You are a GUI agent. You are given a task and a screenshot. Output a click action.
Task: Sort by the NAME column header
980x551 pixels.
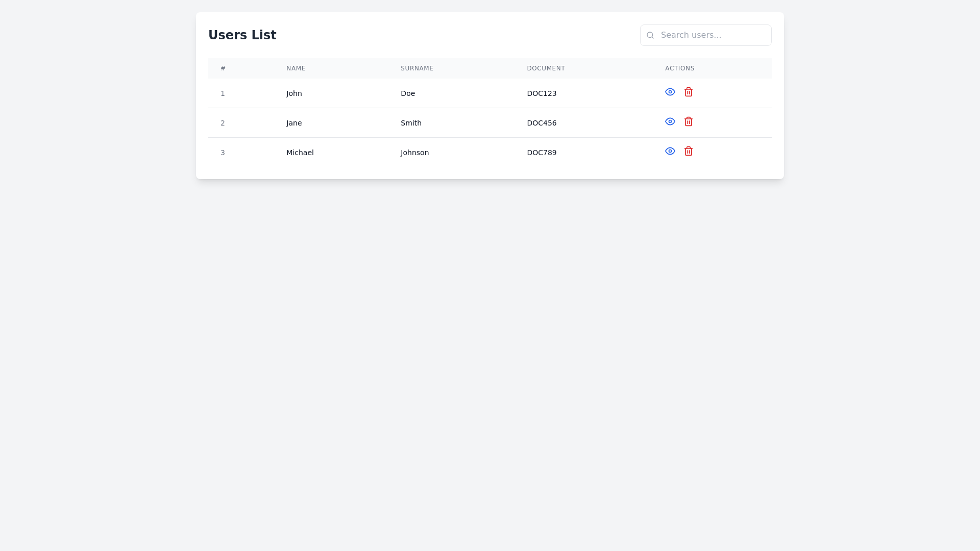tap(296, 68)
